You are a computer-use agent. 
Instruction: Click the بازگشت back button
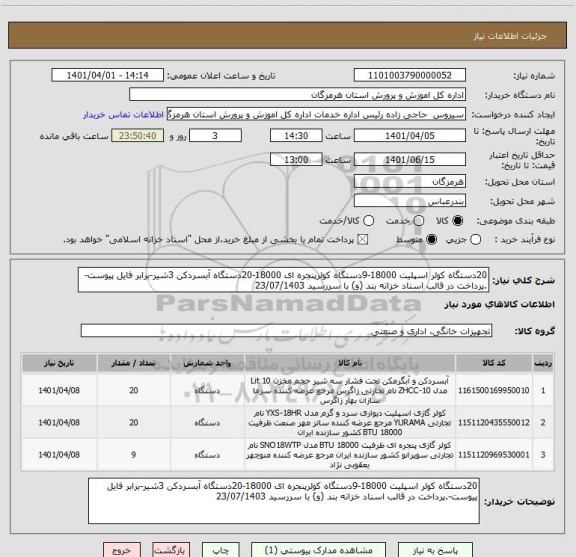coord(171,550)
